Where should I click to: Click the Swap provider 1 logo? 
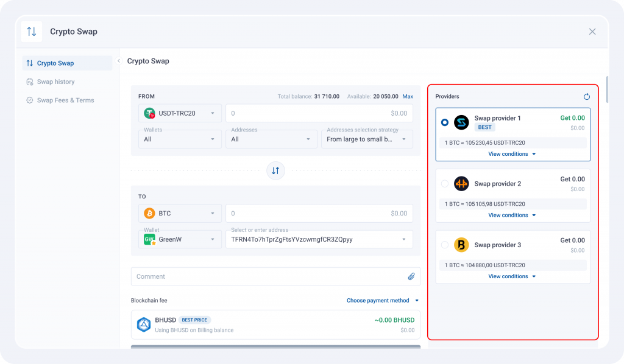click(461, 122)
